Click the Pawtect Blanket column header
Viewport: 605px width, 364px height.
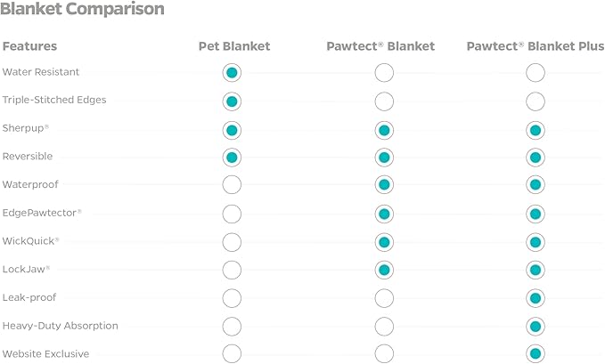click(x=383, y=45)
